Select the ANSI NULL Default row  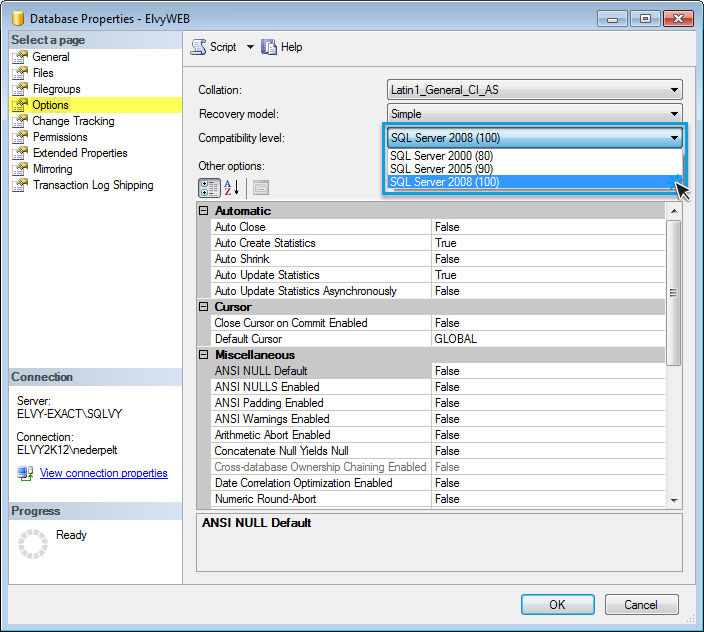(438, 371)
